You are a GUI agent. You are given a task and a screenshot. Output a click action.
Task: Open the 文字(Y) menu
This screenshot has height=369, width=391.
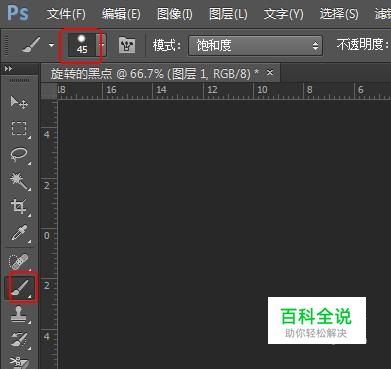pos(283,14)
